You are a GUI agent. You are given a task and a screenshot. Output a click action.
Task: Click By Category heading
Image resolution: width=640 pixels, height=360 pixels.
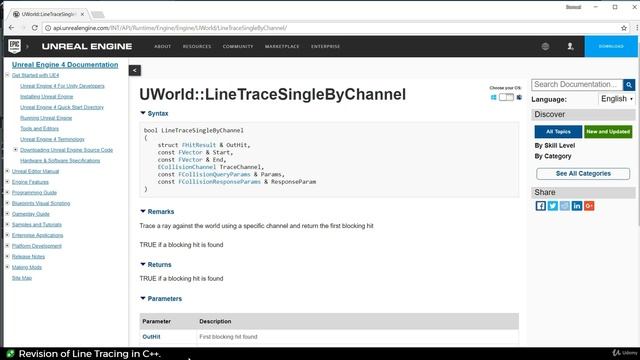(x=553, y=156)
